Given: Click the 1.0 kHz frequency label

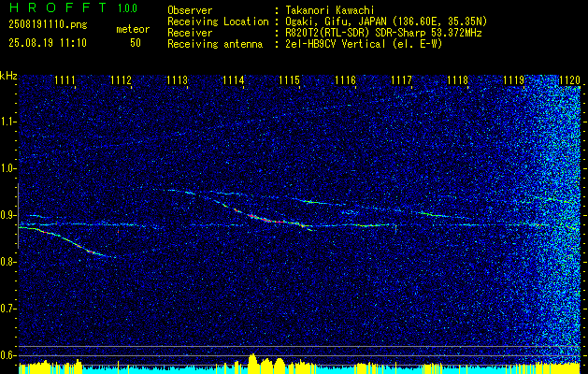Looking at the screenshot, I should click(x=7, y=169).
